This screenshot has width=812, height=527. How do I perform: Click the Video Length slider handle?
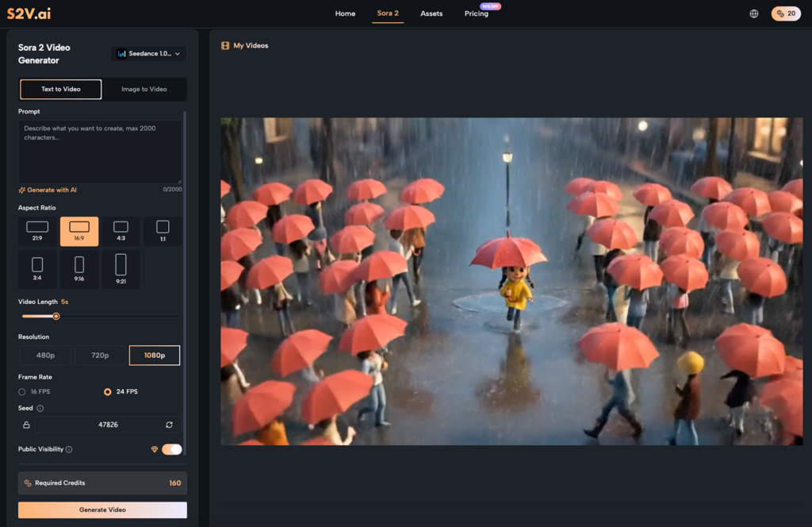56,316
